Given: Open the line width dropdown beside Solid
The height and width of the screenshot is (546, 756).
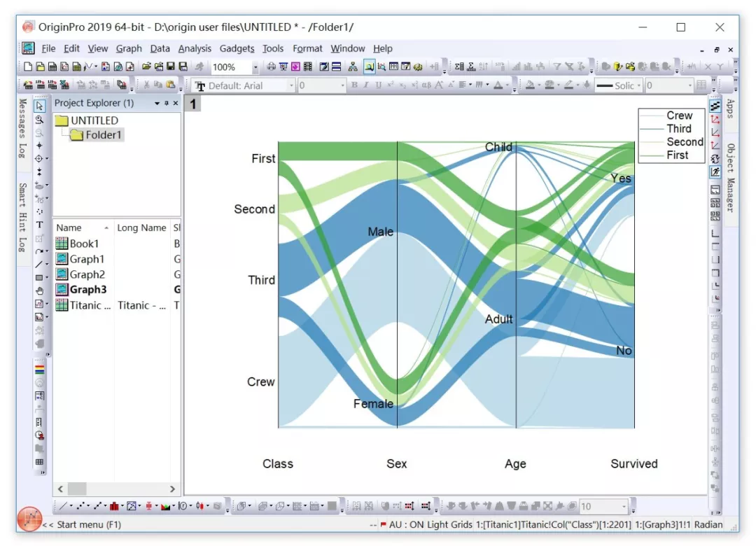Looking at the screenshot, I should click(x=689, y=85).
